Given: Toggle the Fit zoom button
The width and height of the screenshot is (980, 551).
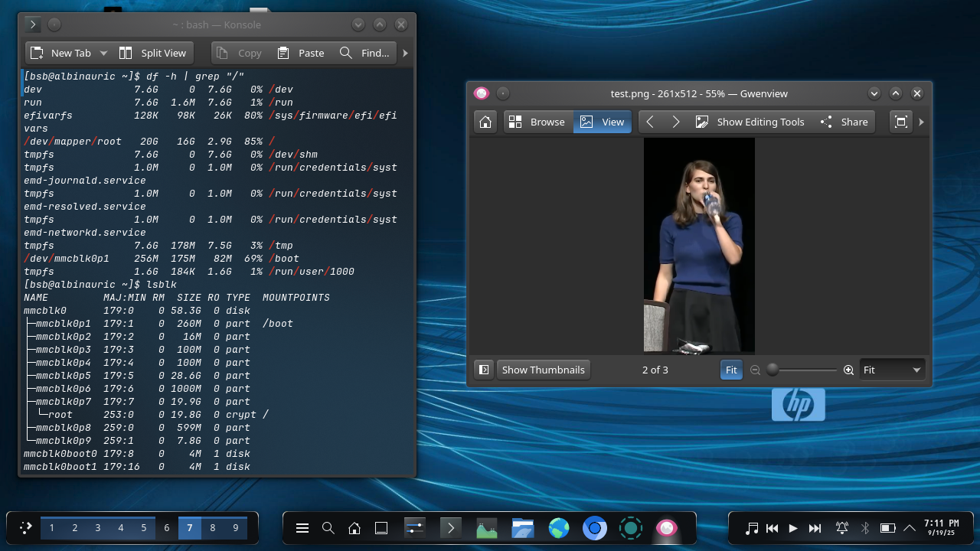Looking at the screenshot, I should (x=731, y=370).
